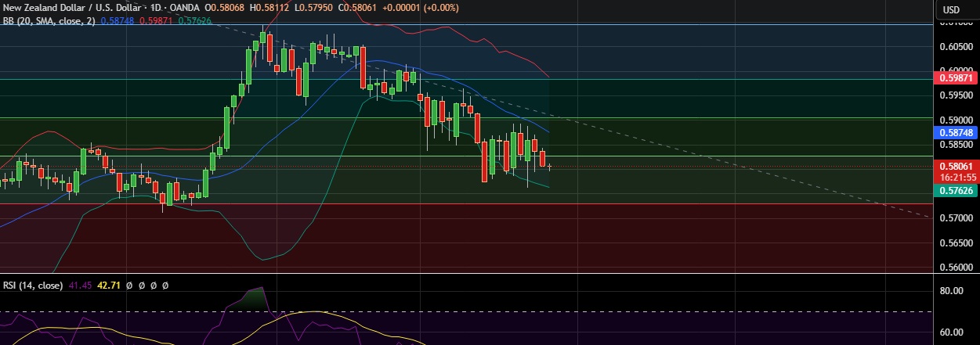Select the RSI (14, close) indicator legend
Image resolution: width=980 pixels, height=345 pixels.
33,286
